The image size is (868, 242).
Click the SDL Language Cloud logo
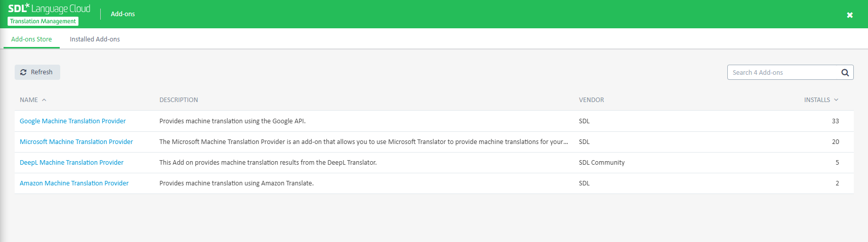[49, 9]
